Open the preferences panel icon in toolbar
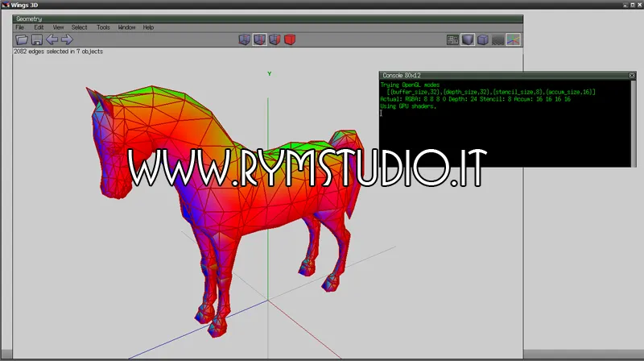The image size is (644, 361). click(452, 39)
